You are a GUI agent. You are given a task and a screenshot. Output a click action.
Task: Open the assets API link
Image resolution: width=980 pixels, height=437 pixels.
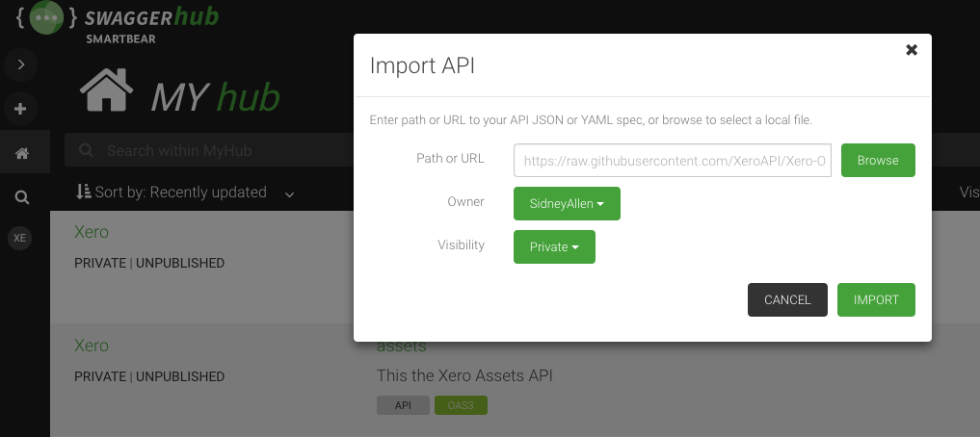401,347
